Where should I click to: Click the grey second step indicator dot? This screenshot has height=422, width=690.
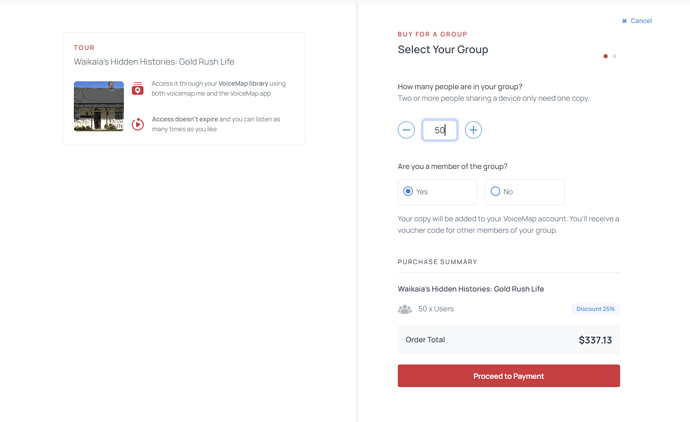point(614,56)
